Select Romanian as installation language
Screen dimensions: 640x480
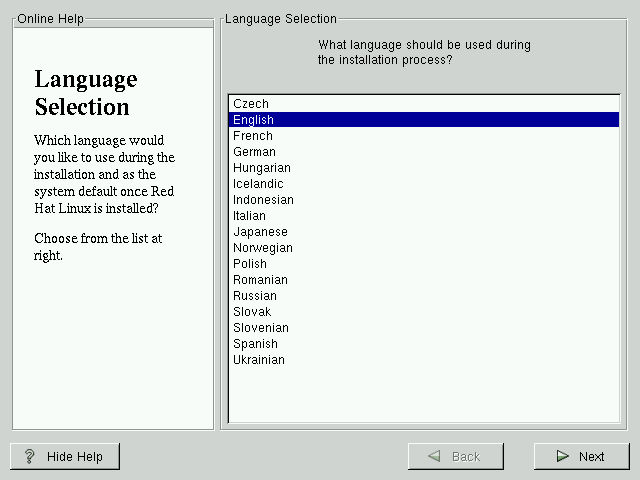(x=260, y=280)
